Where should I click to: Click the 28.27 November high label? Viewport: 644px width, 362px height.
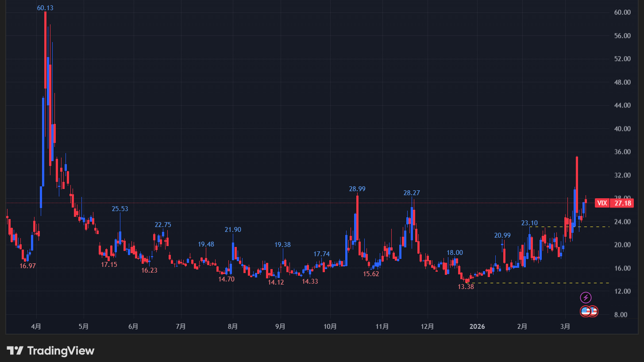coord(412,193)
